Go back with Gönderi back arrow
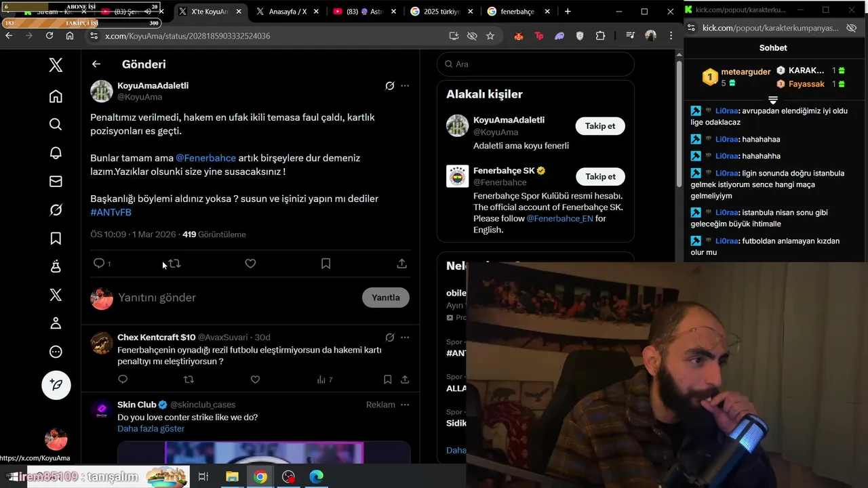 coord(96,64)
